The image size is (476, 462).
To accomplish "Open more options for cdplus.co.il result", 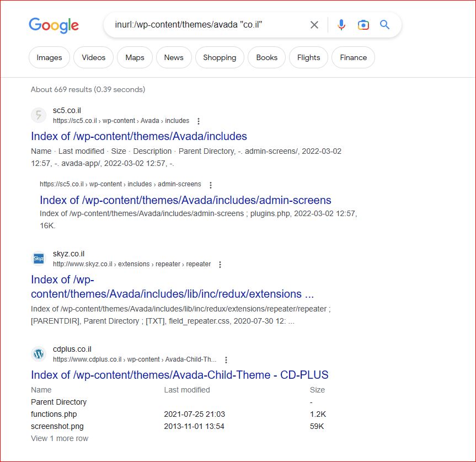I will (226, 360).
